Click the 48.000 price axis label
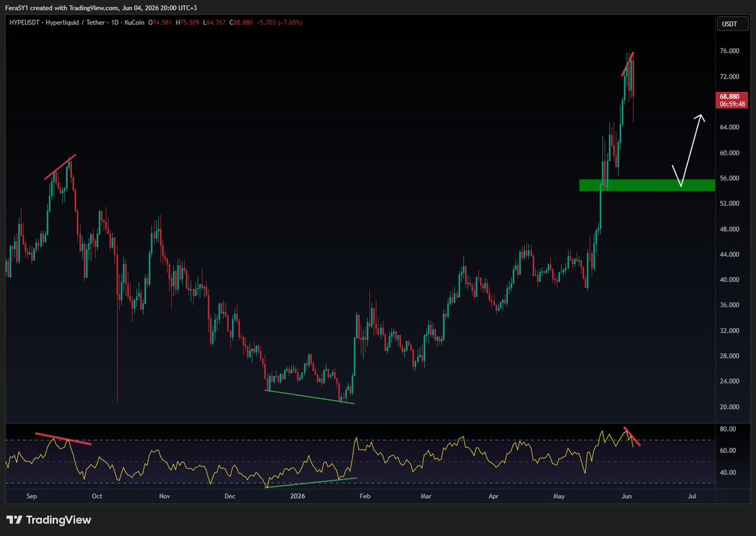This screenshot has width=756, height=536. click(x=731, y=229)
